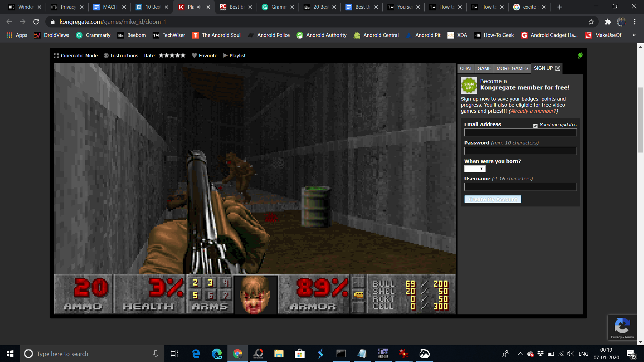The width and height of the screenshot is (644, 362).
Task: Click the CHAT tab in sidebar
Action: 466,68
